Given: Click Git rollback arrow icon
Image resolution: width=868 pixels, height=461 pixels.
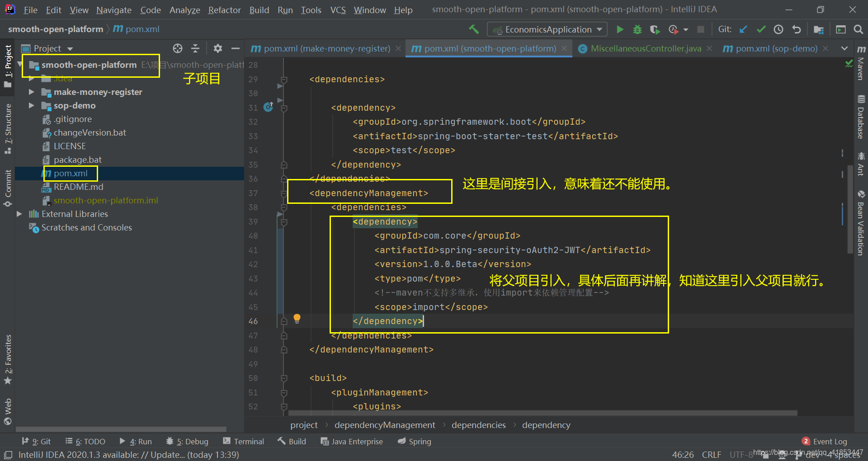Looking at the screenshot, I should click(797, 29).
